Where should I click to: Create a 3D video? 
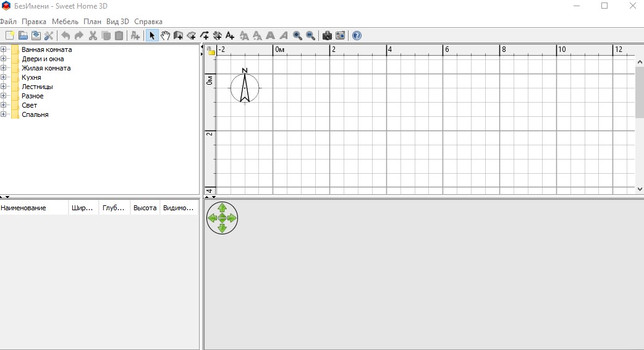point(340,36)
